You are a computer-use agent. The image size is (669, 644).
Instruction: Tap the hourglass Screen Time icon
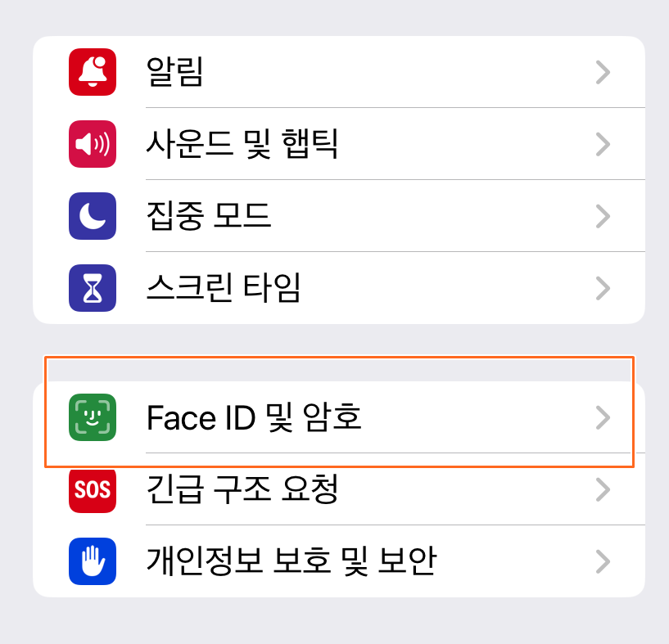pyautogui.click(x=92, y=288)
